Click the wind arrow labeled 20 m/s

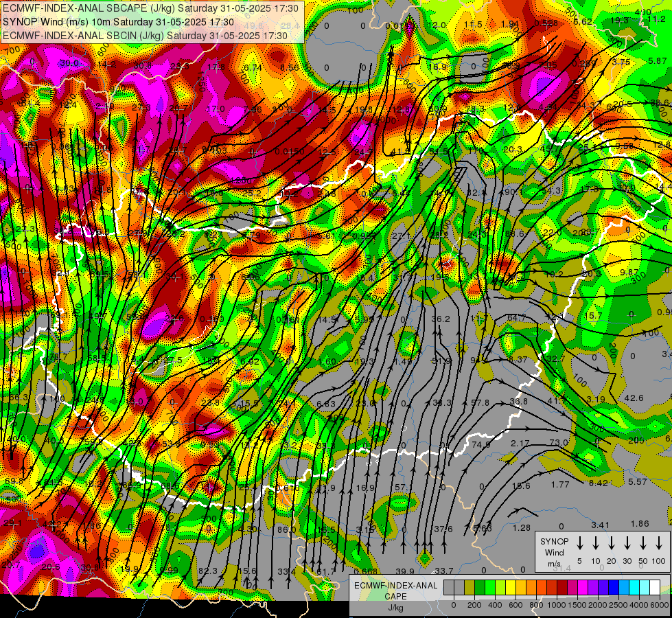[x=612, y=543]
